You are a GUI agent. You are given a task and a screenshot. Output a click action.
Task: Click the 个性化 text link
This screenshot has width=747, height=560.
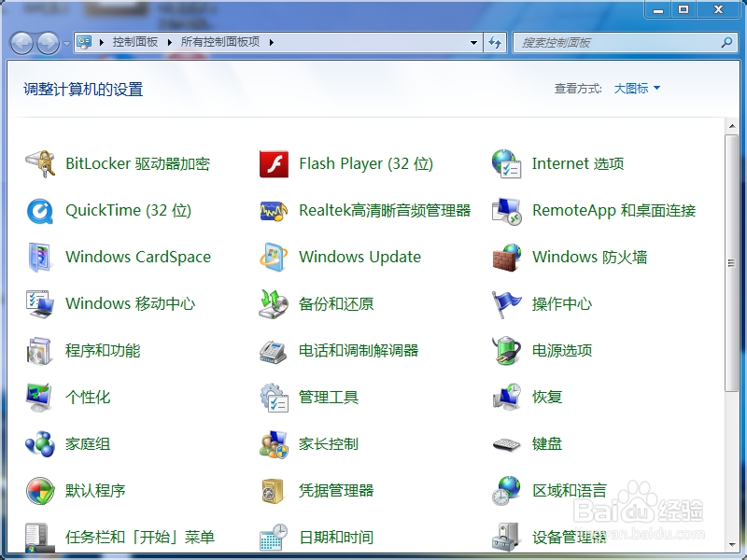tap(88, 398)
